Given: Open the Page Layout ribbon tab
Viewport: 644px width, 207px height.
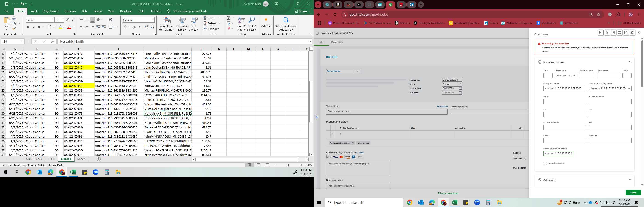Looking at the screenshot, I should 51,11.
